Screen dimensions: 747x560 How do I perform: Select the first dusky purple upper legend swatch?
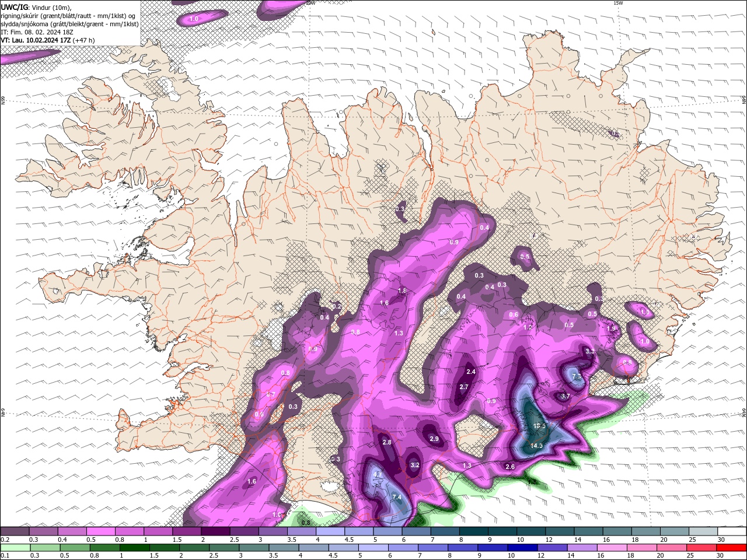pyautogui.click(x=15, y=531)
